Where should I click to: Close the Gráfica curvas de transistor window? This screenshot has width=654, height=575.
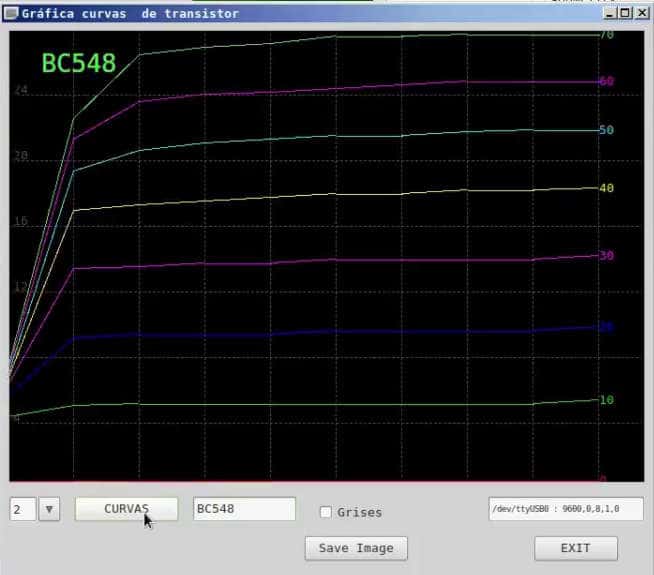641,13
